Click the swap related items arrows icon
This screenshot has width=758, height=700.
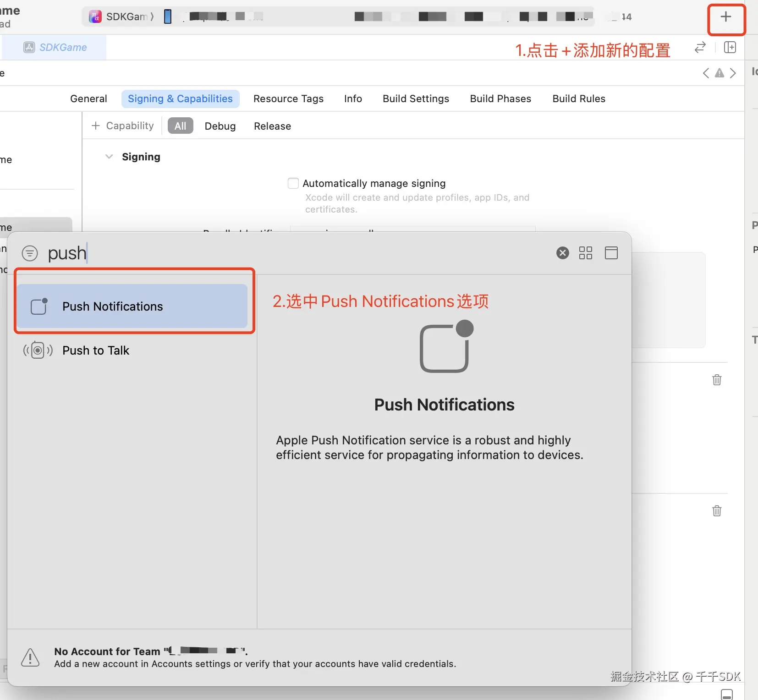[x=700, y=47]
